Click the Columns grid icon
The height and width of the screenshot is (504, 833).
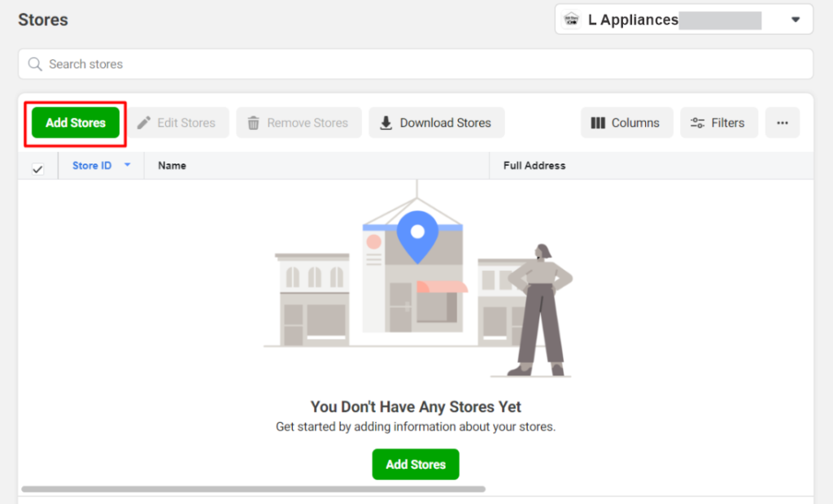pyautogui.click(x=598, y=124)
